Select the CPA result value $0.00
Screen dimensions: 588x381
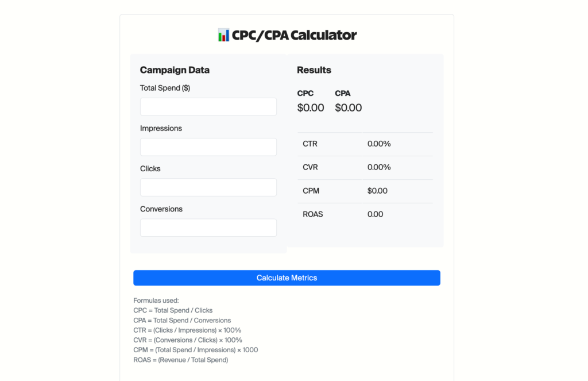(x=348, y=107)
